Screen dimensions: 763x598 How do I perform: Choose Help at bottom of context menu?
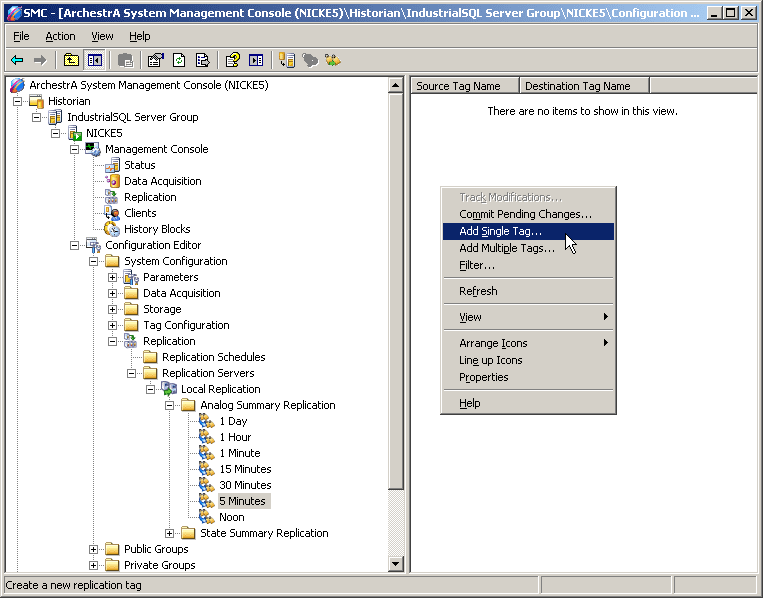pos(528,403)
